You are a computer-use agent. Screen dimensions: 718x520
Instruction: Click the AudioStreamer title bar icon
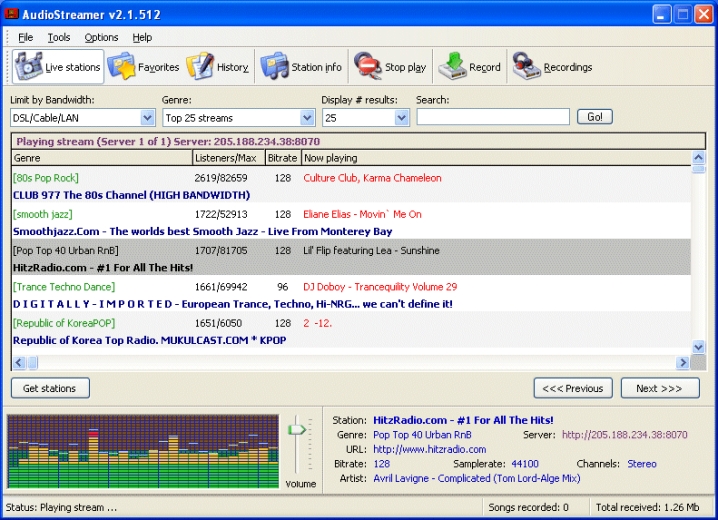(12, 14)
